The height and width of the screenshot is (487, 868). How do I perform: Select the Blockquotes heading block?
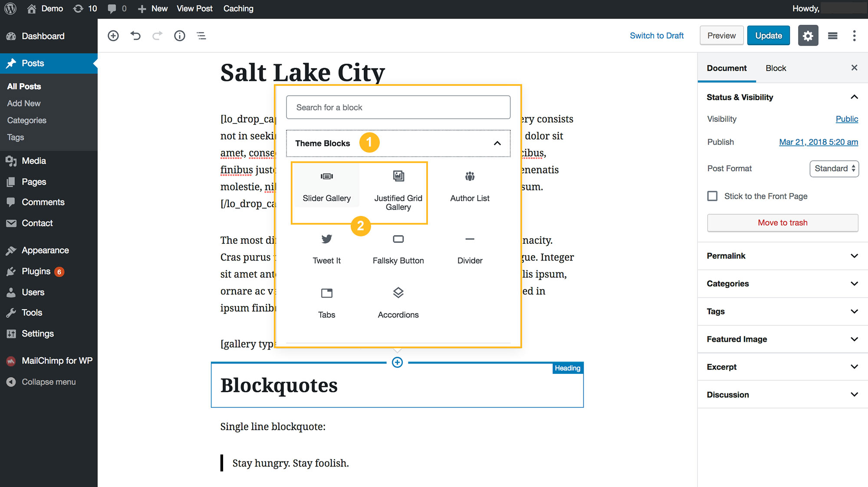(x=397, y=386)
